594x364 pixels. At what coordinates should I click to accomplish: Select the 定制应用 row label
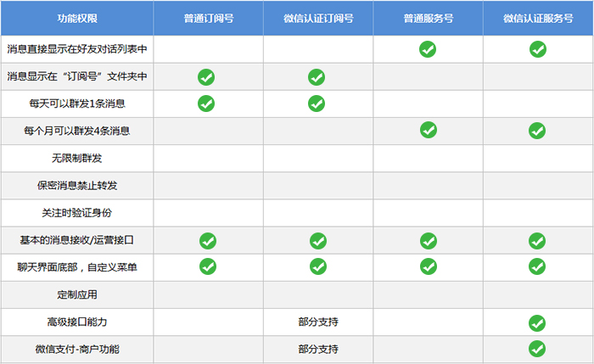[x=77, y=294]
